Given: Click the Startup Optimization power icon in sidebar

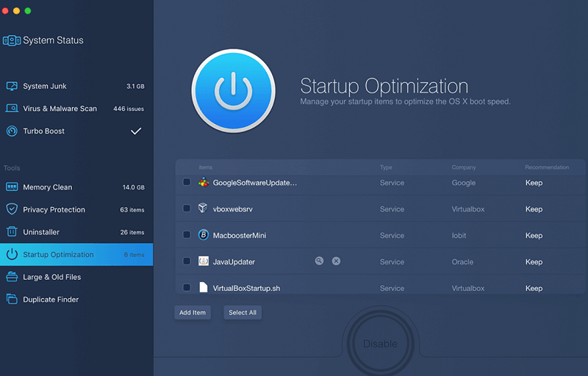Looking at the screenshot, I should (x=12, y=254).
